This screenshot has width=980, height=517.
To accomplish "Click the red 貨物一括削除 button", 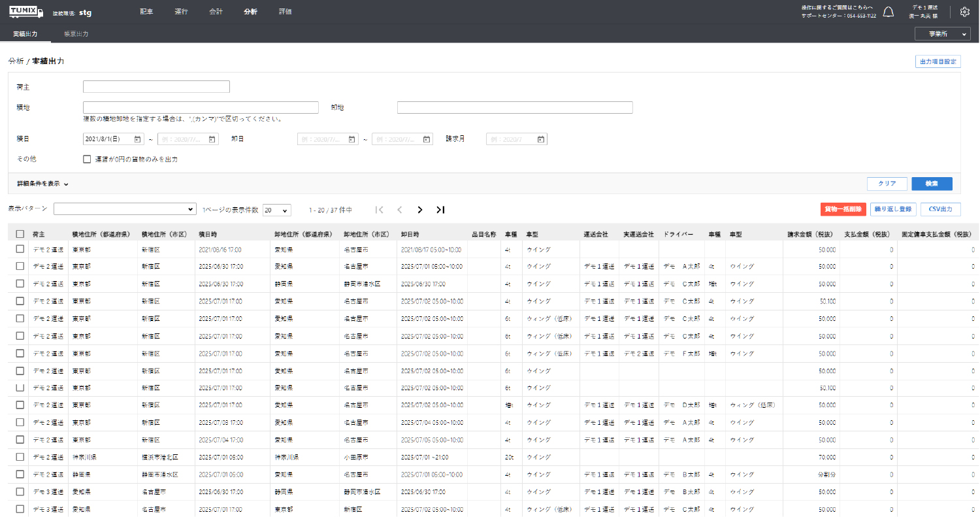I will (x=843, y=209).
